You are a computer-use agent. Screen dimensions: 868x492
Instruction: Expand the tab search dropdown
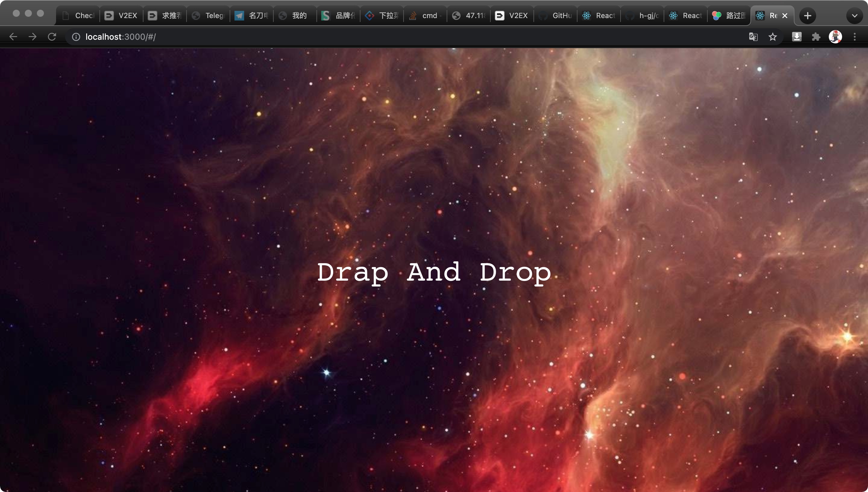point(854,16)
